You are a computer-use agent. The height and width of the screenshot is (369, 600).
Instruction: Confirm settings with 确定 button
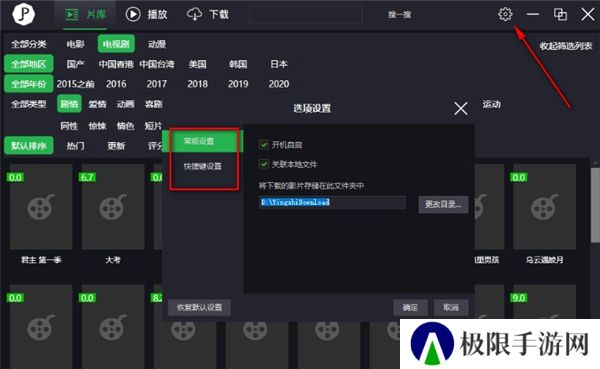point(410,307)
